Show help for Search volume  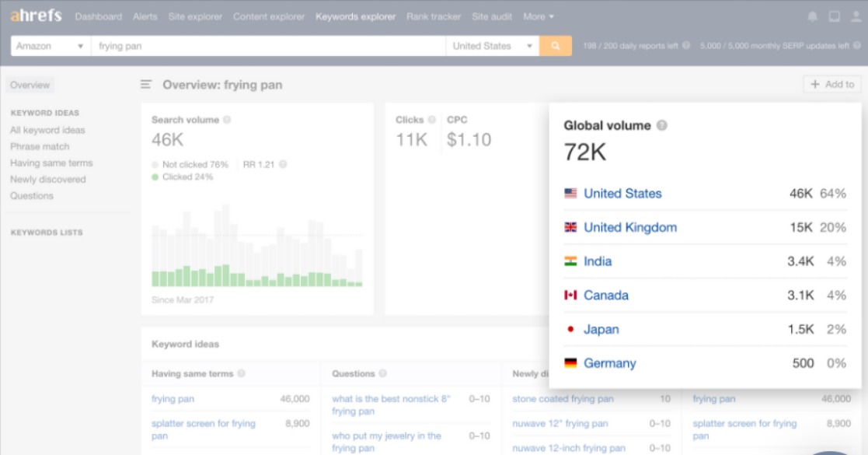click(227, 120)
